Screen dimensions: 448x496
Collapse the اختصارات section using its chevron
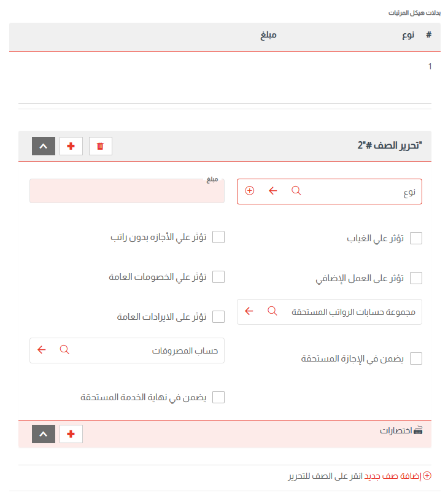(43, 433)
